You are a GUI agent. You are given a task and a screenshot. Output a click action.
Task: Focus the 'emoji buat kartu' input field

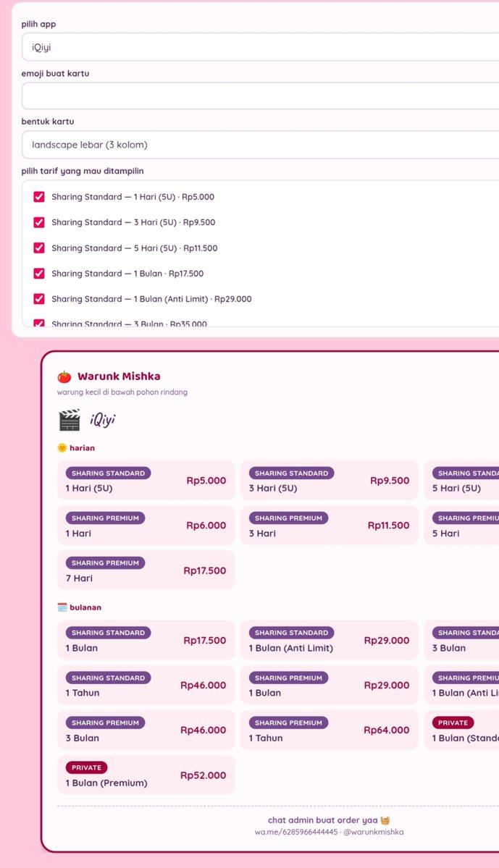pyautogui.click(x=260, y=96)
